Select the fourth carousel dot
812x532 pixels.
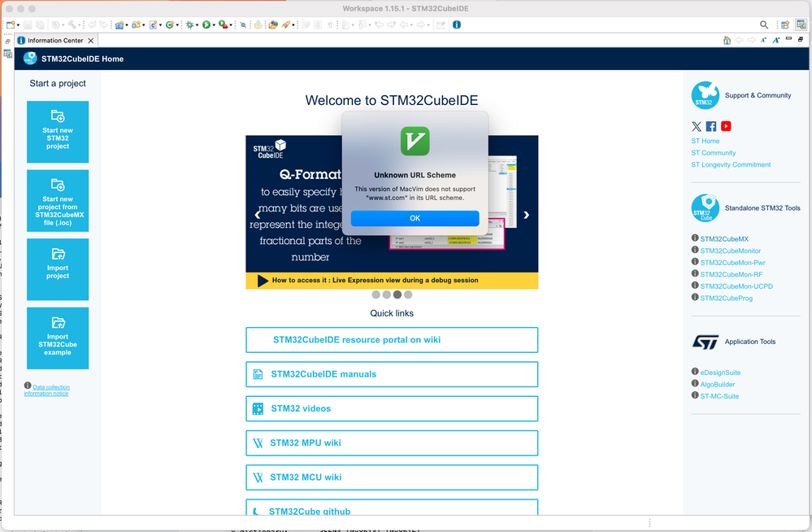click(408, 294)
